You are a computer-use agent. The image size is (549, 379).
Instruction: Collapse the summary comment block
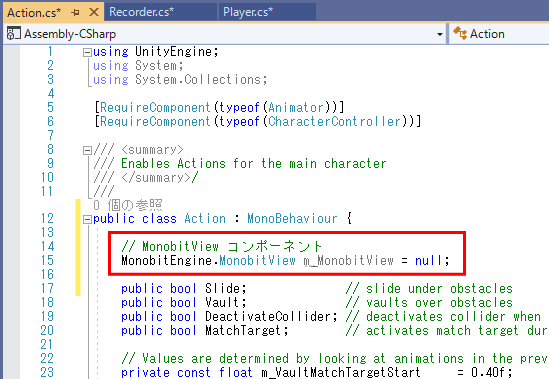pyautogui.click(x=87, y=151)
